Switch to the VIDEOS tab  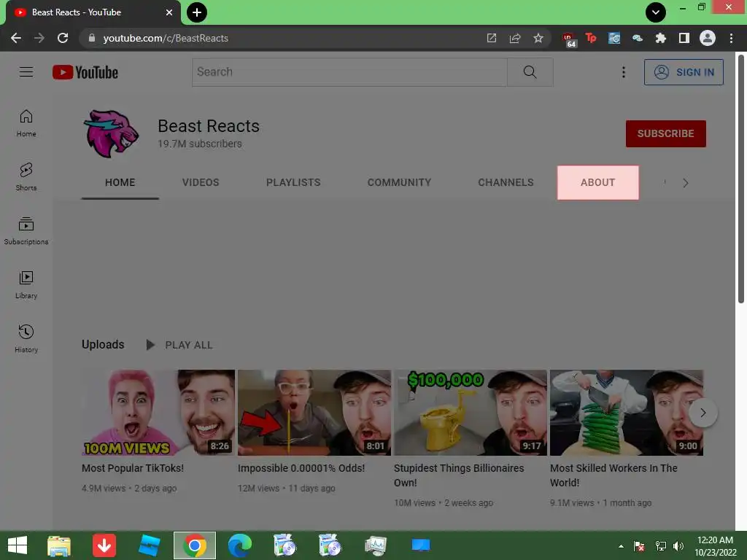[x=201, y=182]
